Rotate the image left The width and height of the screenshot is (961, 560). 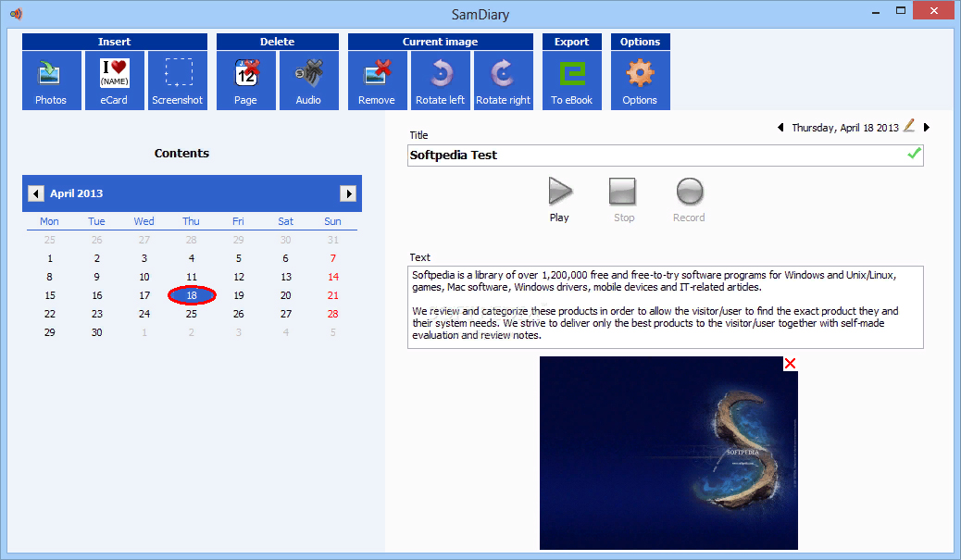pos(441,81)
